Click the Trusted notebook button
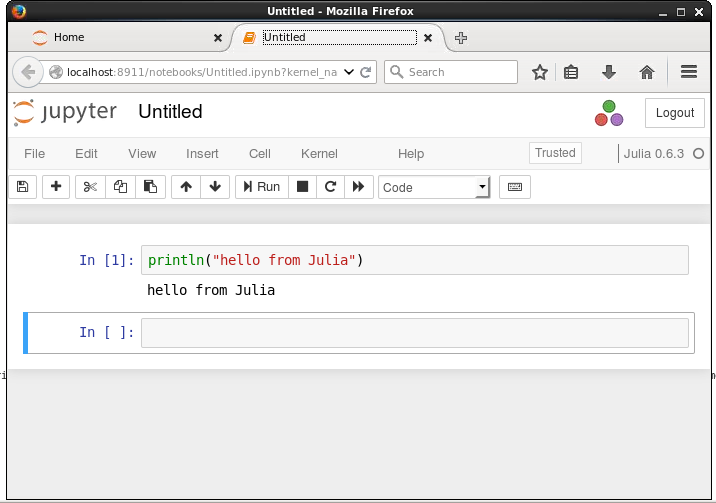The height and width of the screenshot is (503, 716). tap(555, 153)
